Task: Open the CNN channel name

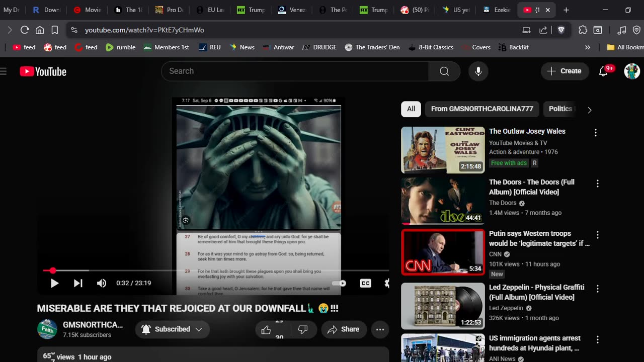Action: (495, 254)
